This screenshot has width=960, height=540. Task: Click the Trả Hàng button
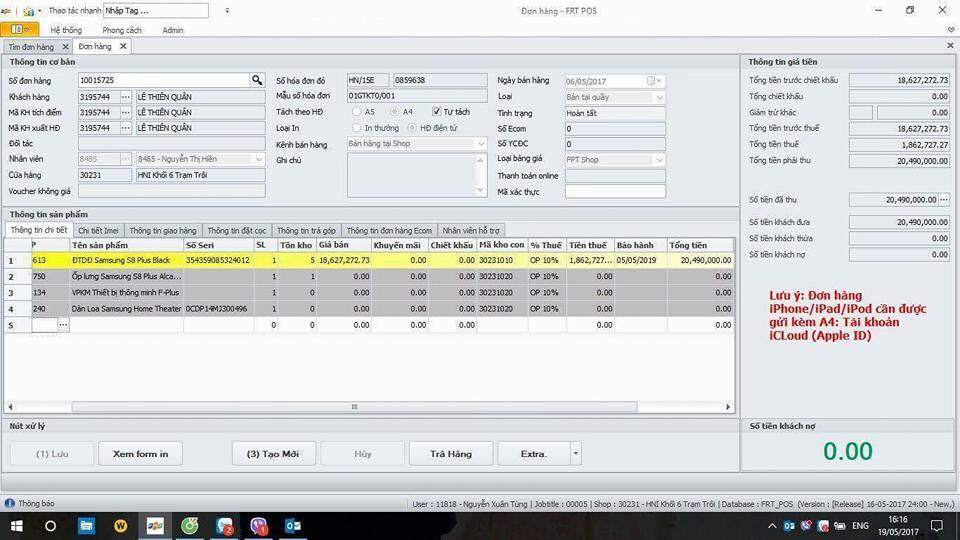coord(450,454)
